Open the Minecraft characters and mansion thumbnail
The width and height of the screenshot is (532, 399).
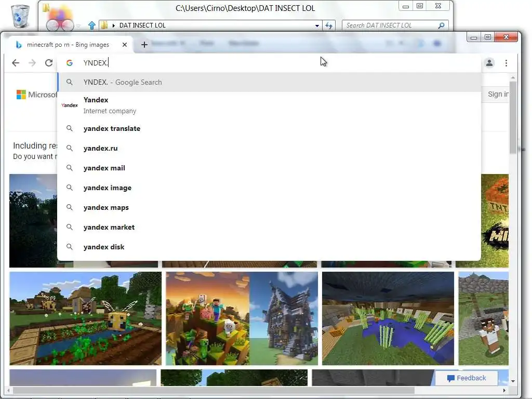(x=242, y=318)
